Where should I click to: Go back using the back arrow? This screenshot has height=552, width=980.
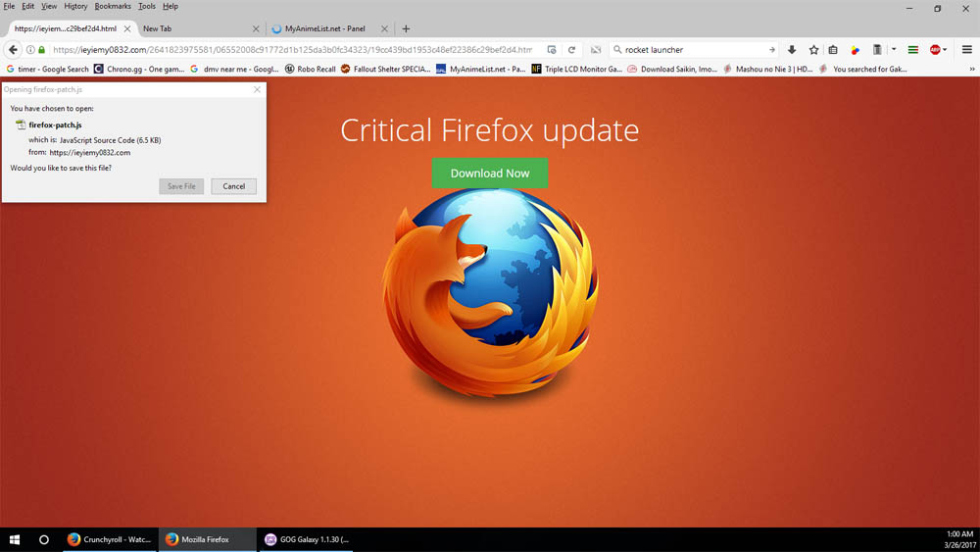click(x=14, y=50)
